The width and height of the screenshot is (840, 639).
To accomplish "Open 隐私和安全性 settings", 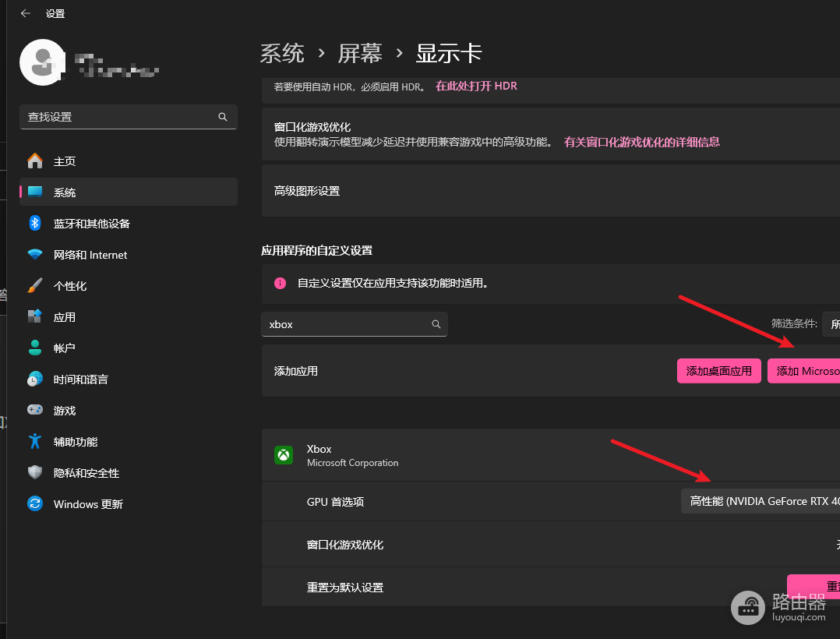I will click(129, 472).
